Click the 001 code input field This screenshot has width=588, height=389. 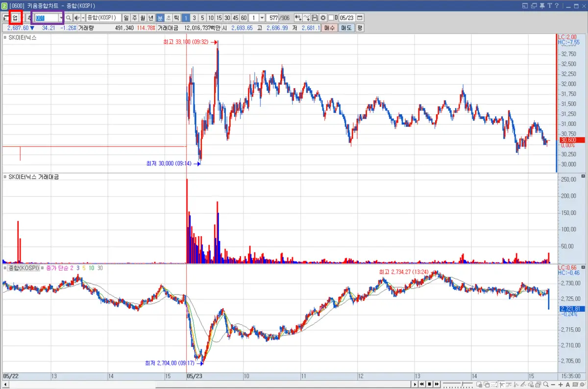tap(46, 18)
